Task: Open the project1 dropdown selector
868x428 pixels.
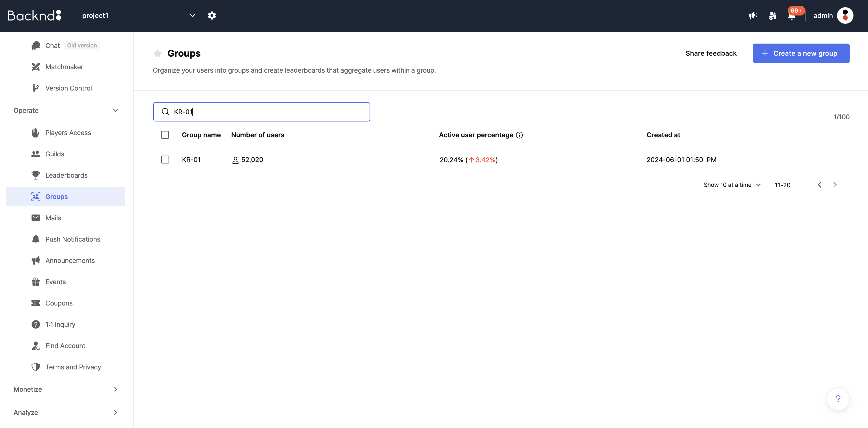Action: pyautogui.click(x=192, y=15)
